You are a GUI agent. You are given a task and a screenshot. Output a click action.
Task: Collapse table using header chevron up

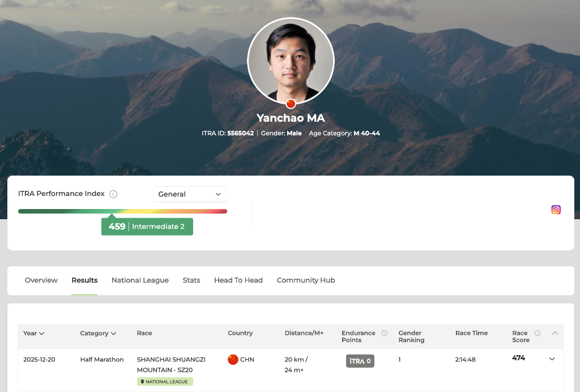(x=555, y=333)
